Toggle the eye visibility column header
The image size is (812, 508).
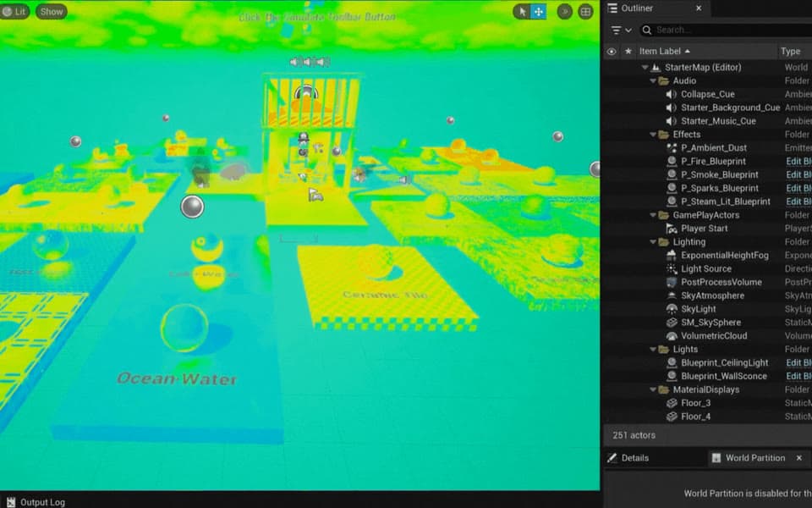(x=612, y=52)
